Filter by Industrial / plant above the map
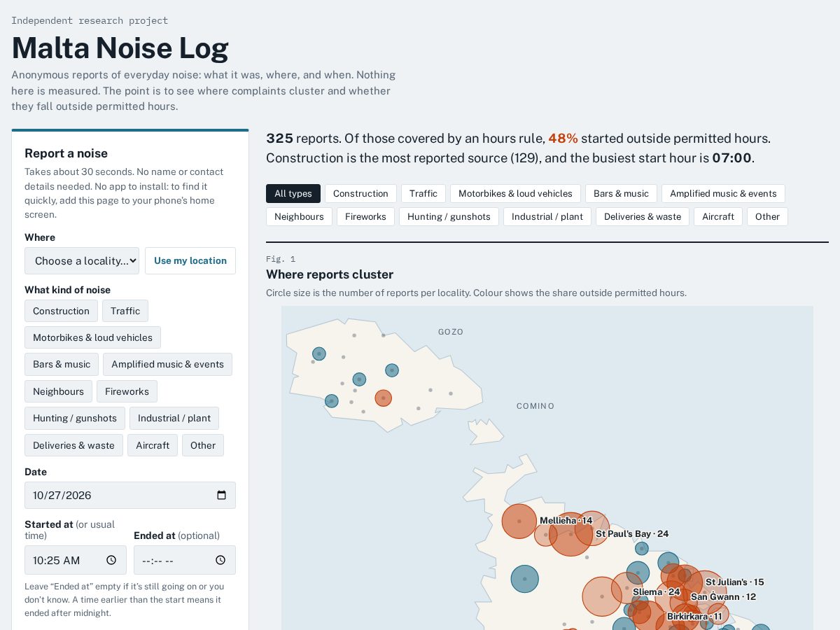Image resolution: width=840 pixels, height=630 pixels. coord(547,216)
